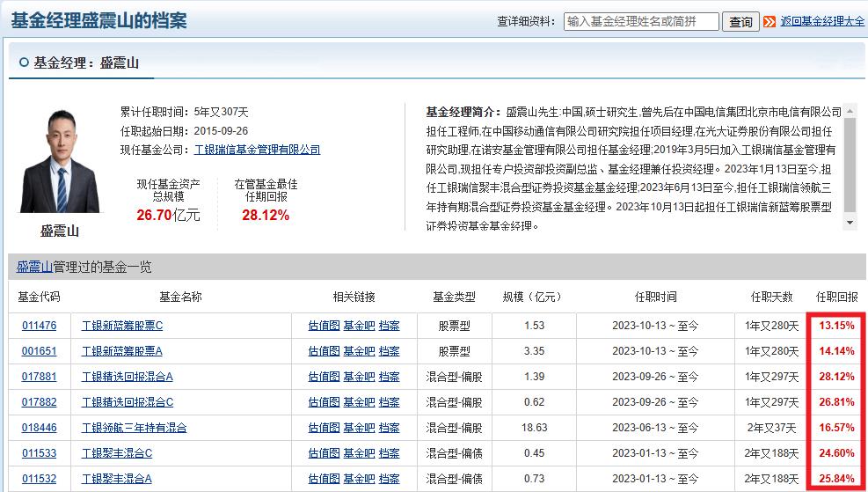Screen dimensions: 868x492
Task: Open 档案 for 工银精选回报混合C
Action: (x=390, y=402)
